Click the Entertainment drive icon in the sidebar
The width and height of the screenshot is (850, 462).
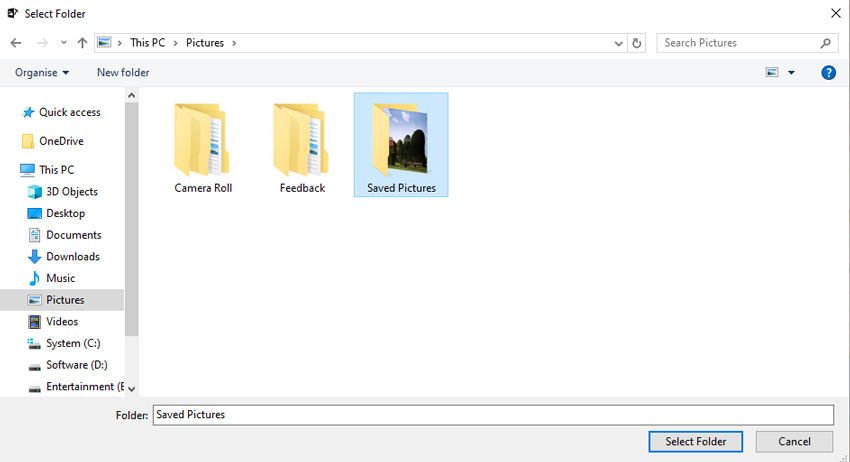[x=34, y=388]
